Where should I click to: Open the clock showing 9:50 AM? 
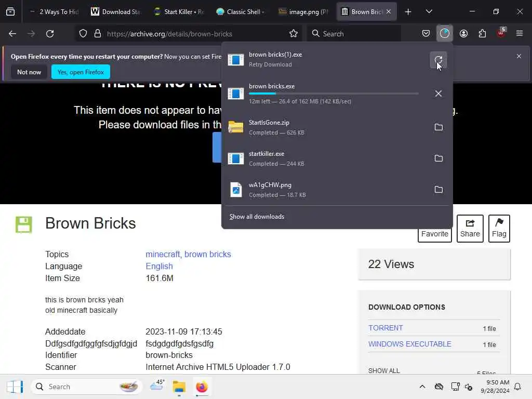coord(495,387)
